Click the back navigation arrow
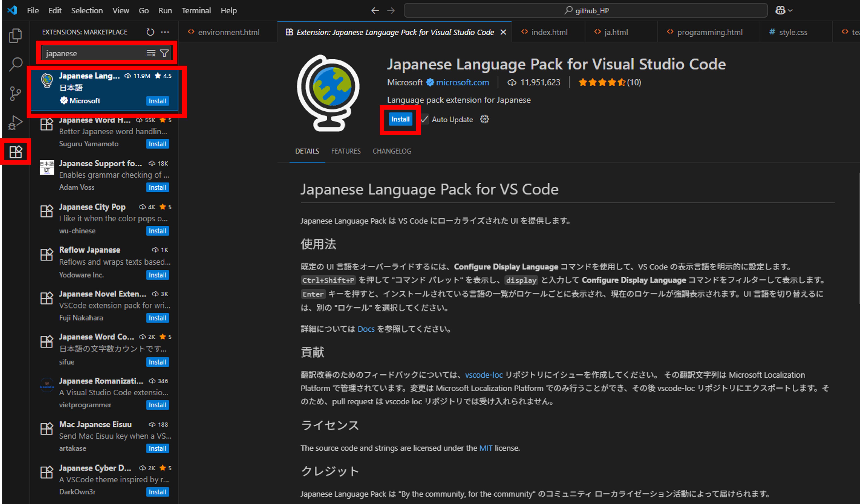 click(375, 11)
